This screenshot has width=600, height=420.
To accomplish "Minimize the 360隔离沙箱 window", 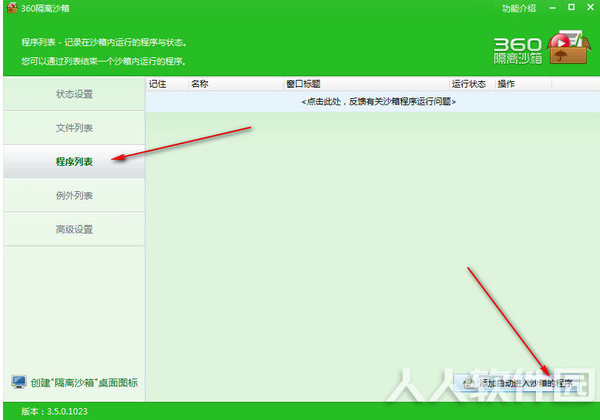I will [552, 8].
